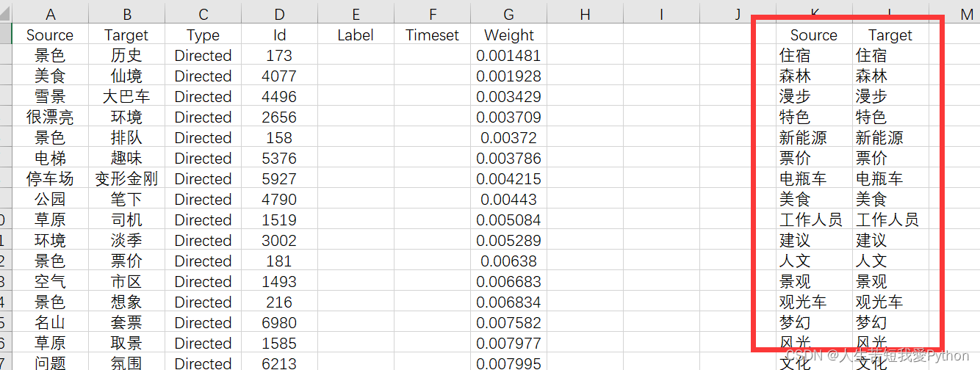
Task: Select cell with Id 2656
Action: pos(279,117)
